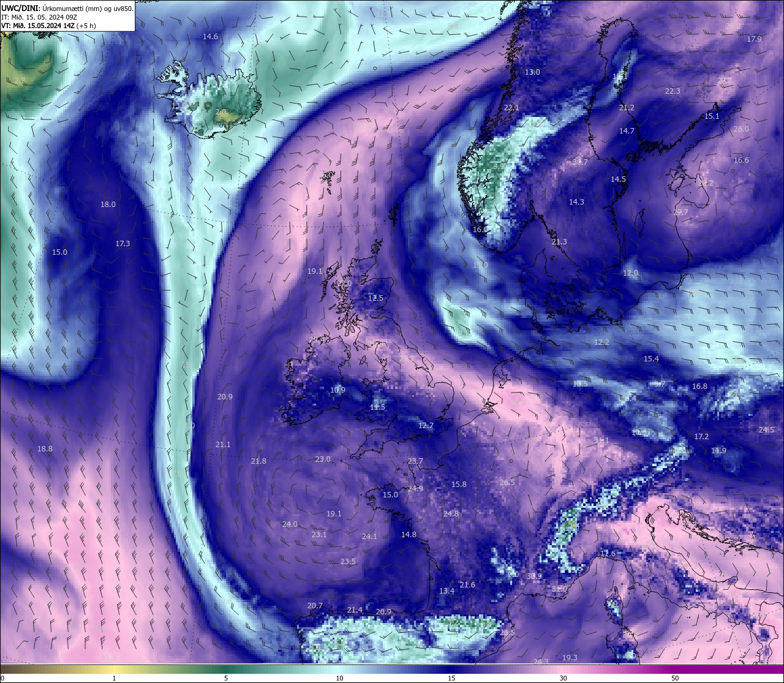The image size is (784, 683).
Task: Click the 24.8 value over France
Action: coord(451,514)
